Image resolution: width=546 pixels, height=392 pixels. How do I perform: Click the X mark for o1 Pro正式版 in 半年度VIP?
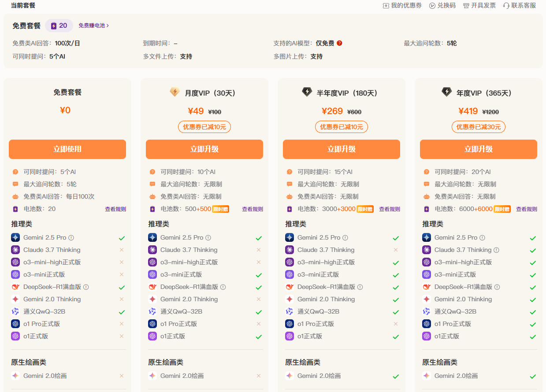[x=396, y=324]
